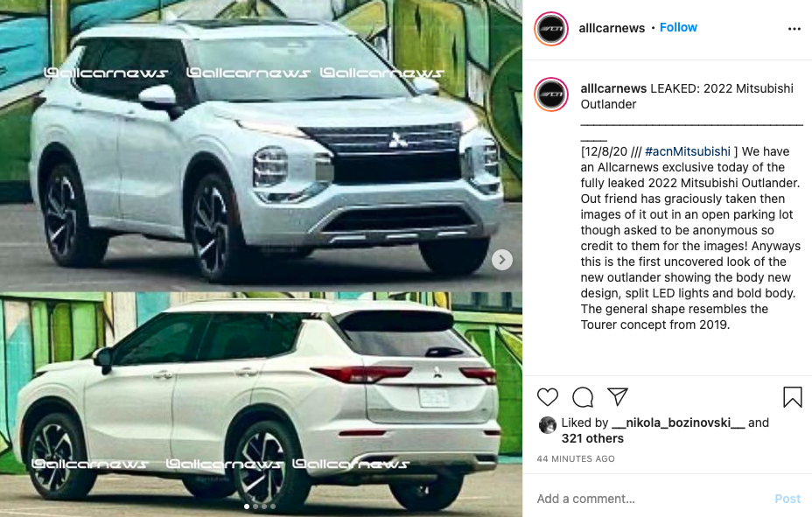Select the first carousel dot indicator
This screenshot has height=517, width=812.
[x=247, y=507]
